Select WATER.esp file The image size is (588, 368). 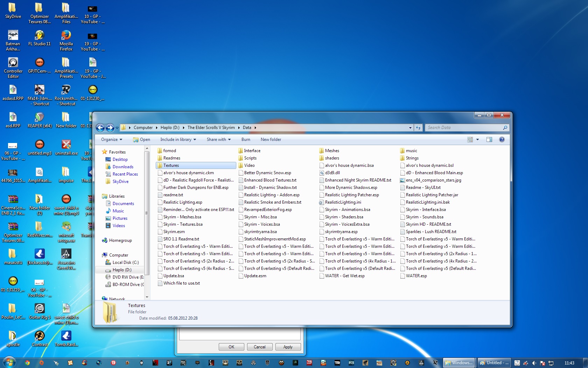pos(416,276)
